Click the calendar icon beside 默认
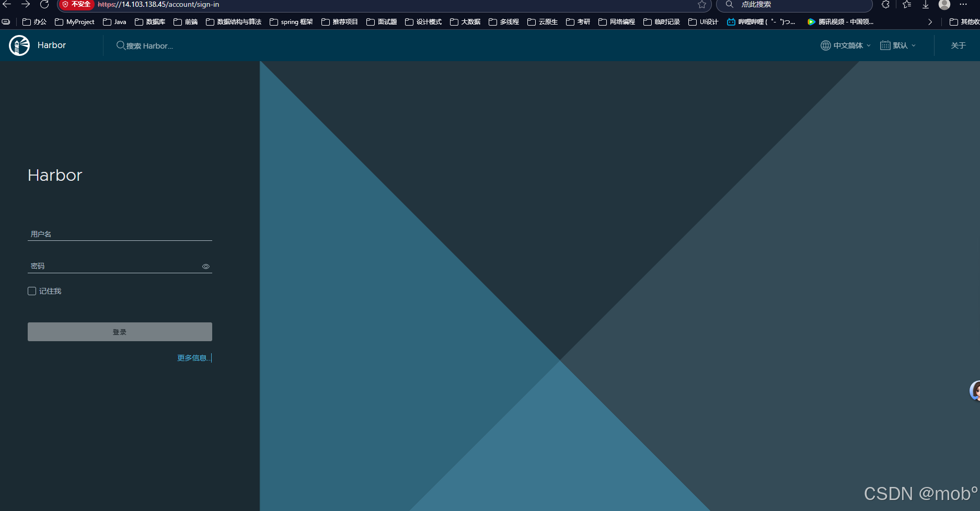This screenshot has width=980, height=511. [885, 45]
